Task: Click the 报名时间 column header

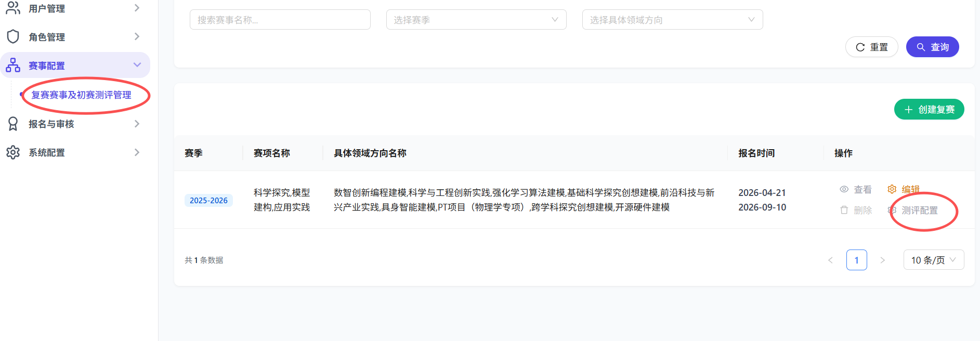Action: click(x=756, y=153)
